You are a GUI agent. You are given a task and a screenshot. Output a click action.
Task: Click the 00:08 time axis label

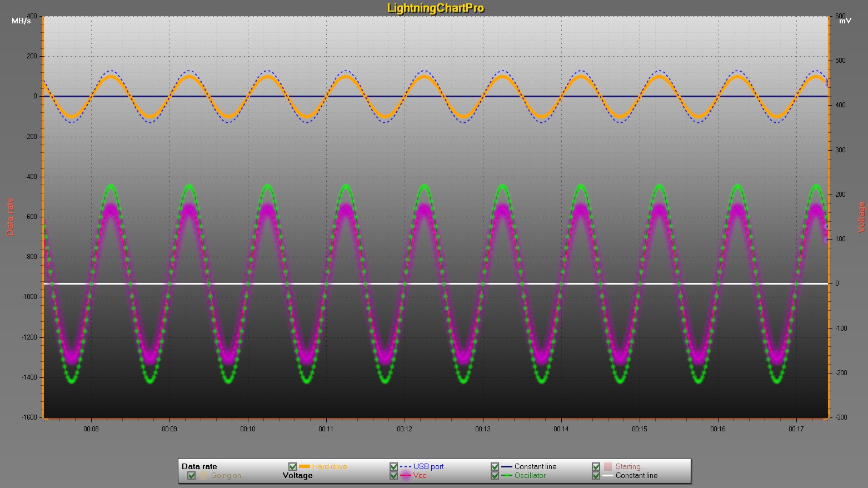pyautogui.click(x=91, y=429)
